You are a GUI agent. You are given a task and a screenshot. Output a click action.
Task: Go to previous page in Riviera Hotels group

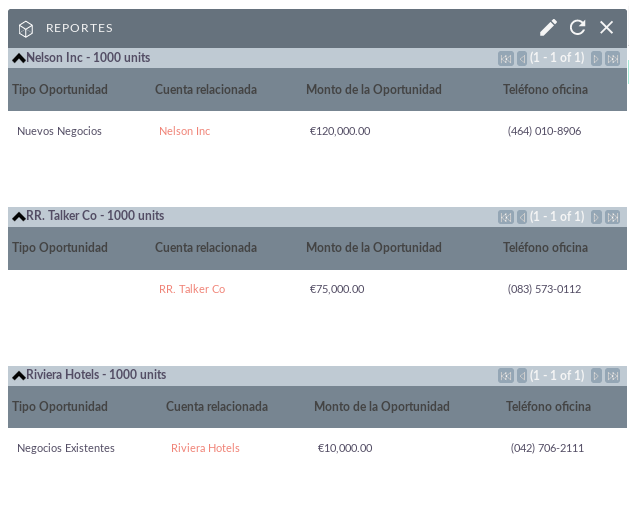click(x=521, y=376)
